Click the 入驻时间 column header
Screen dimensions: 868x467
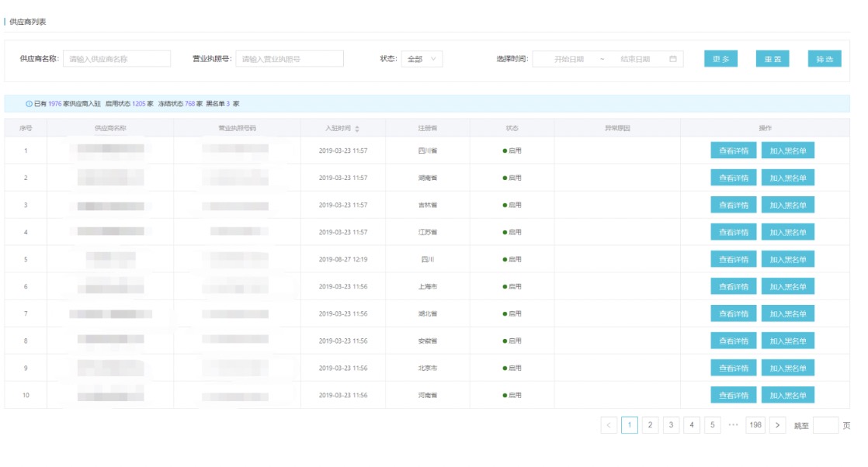coord(339,128)
